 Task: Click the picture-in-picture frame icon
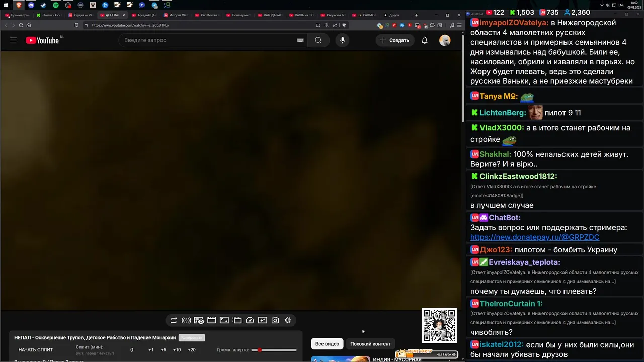click(x=224, y=320)
